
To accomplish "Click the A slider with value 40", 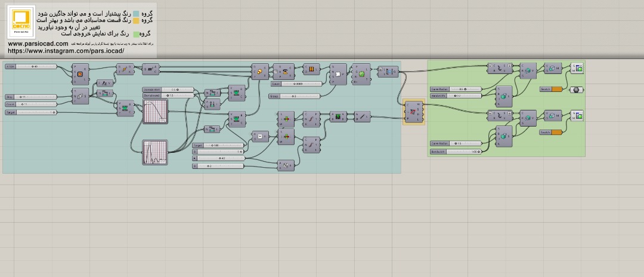I will tap(218, 158).
